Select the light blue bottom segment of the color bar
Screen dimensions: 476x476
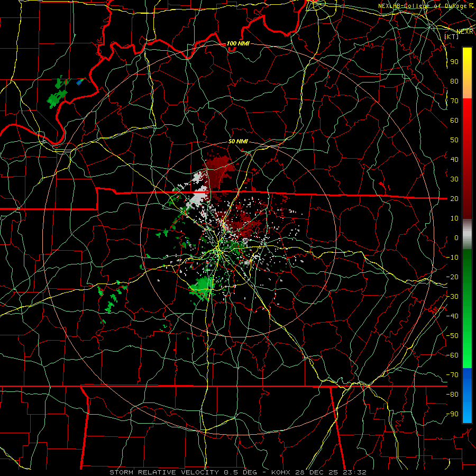click(467, 413)
